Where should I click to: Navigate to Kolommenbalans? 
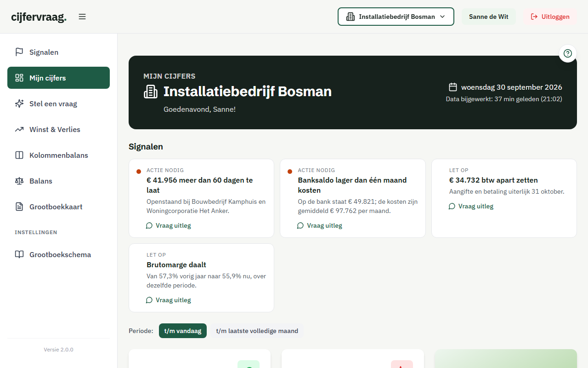click(58, 155)
